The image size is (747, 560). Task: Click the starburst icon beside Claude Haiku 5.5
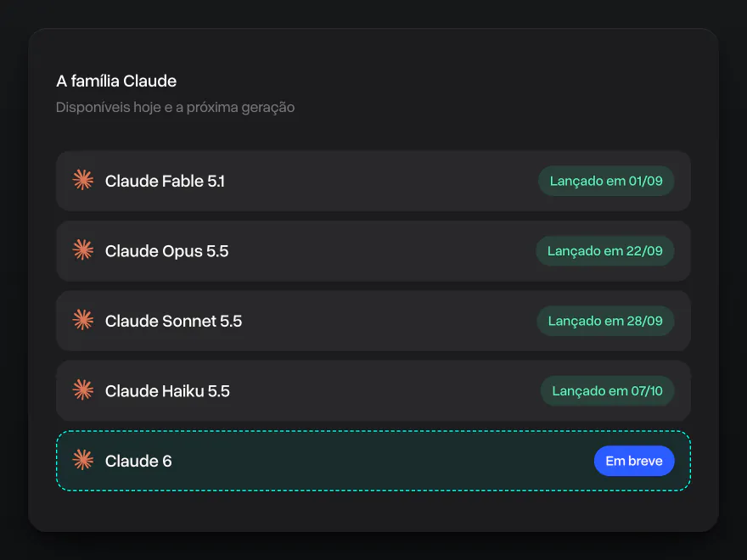83,390
